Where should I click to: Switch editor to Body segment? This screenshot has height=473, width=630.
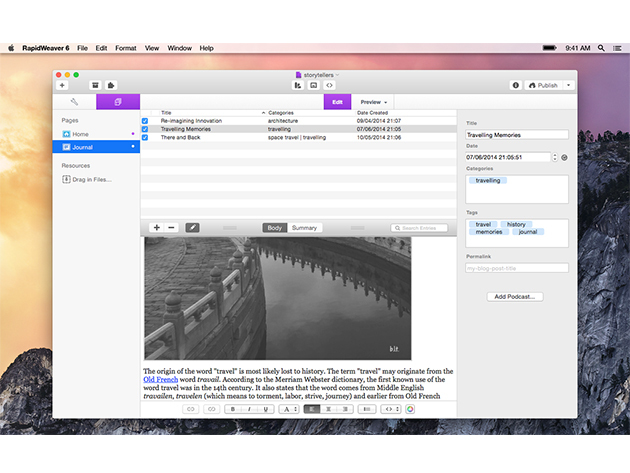point(275,228)
